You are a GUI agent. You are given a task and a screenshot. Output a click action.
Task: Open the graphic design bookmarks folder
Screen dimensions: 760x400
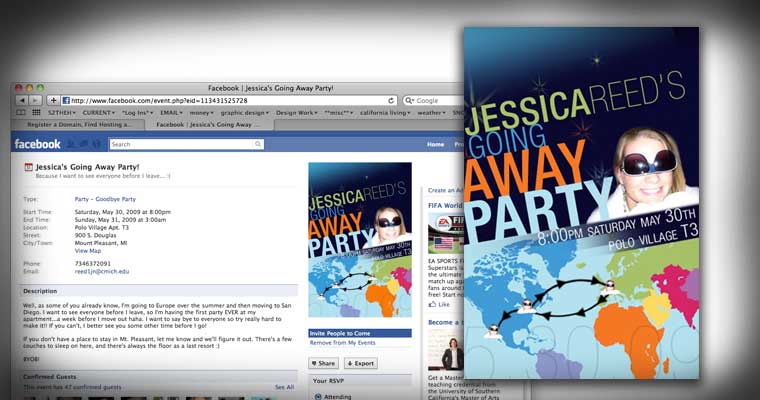[x=245, y=112]
